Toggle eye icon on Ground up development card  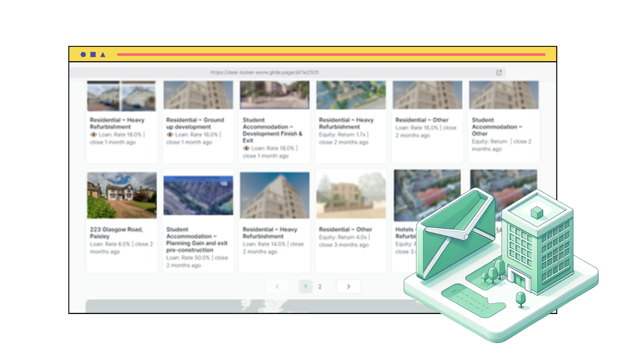click(170, 134)
